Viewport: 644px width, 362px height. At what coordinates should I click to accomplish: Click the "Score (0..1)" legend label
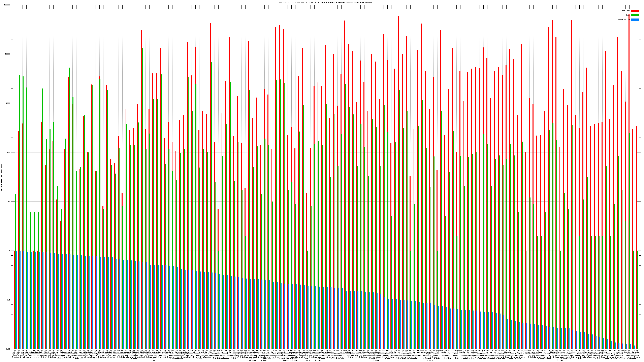coord(624,20)
